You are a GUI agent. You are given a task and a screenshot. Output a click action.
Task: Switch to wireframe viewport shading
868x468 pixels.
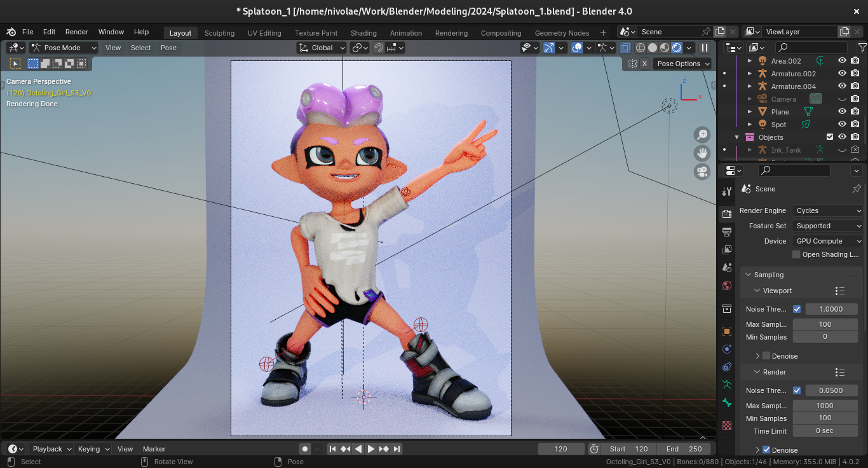(641, 48)
